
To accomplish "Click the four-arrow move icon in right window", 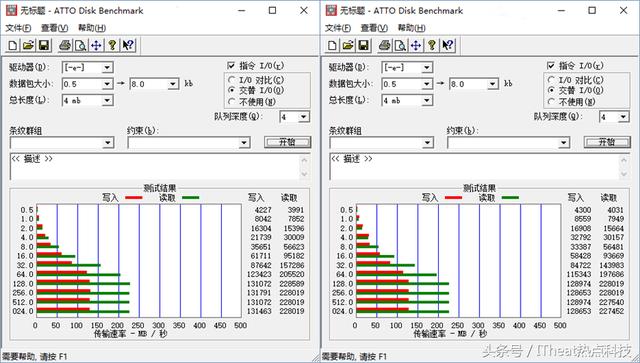I will [x=416, y=45].
